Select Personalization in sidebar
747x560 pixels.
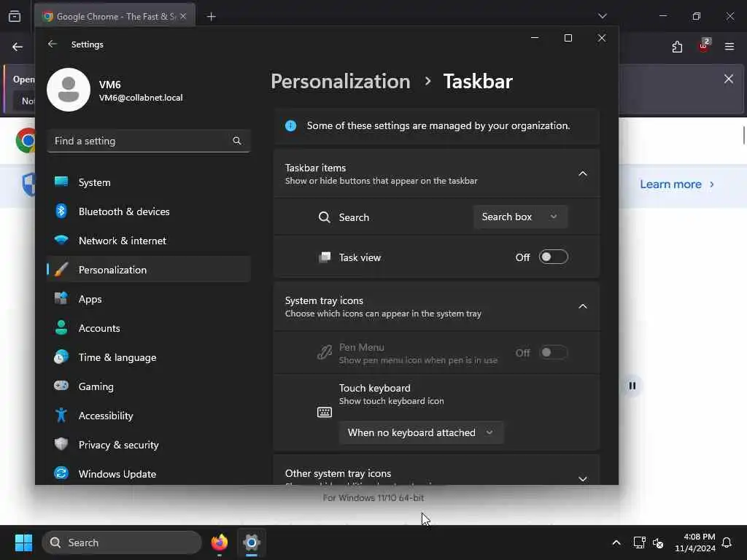149,270
